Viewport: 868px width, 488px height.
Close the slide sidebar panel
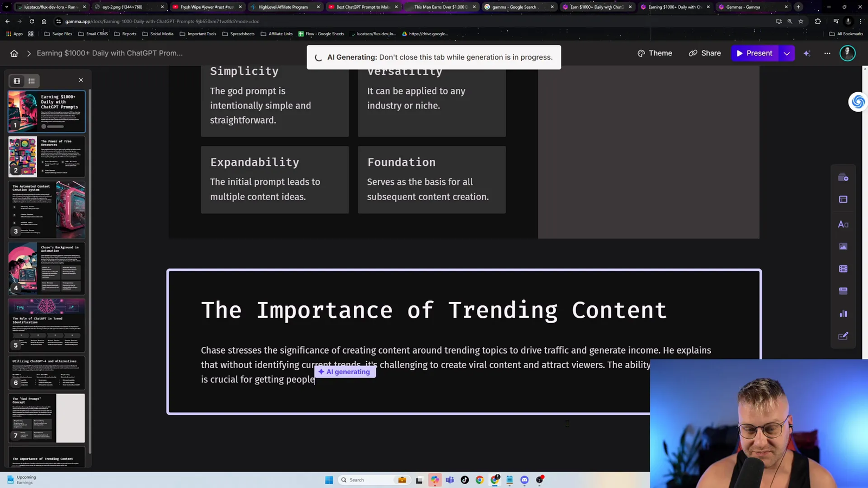[x=81, y=80]
